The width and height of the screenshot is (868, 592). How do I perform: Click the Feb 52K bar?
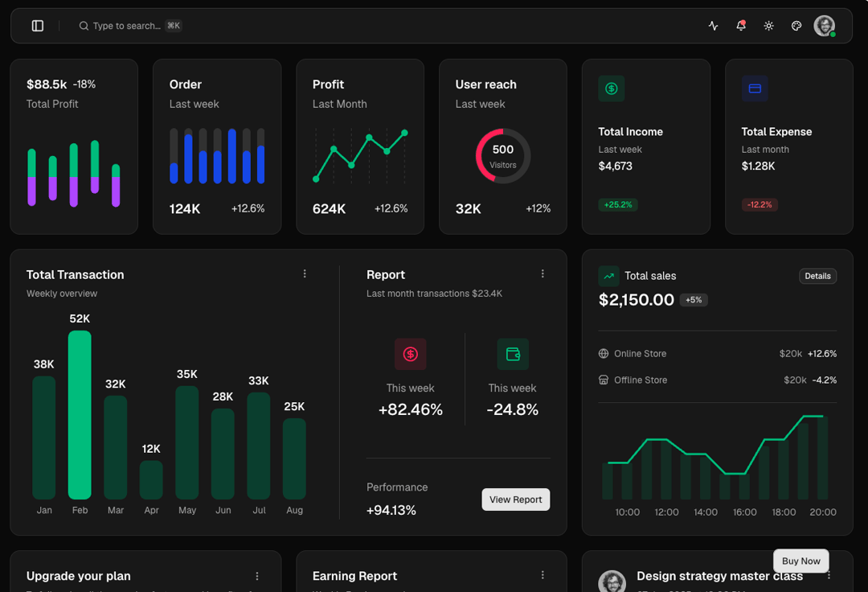80,415
